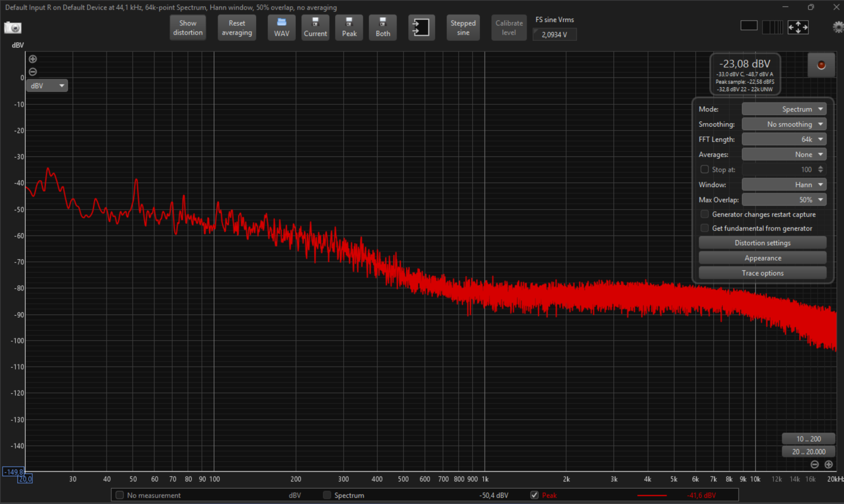Toggle No measurement trace checkbox
Viewport: 844px width, 504px height.
(x=120, y=495)
